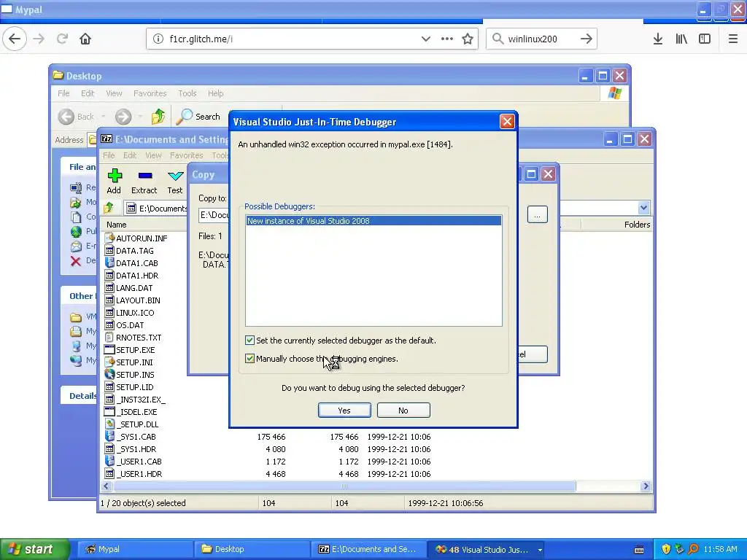Open Desktop window Favorites menu

point(150,93)
